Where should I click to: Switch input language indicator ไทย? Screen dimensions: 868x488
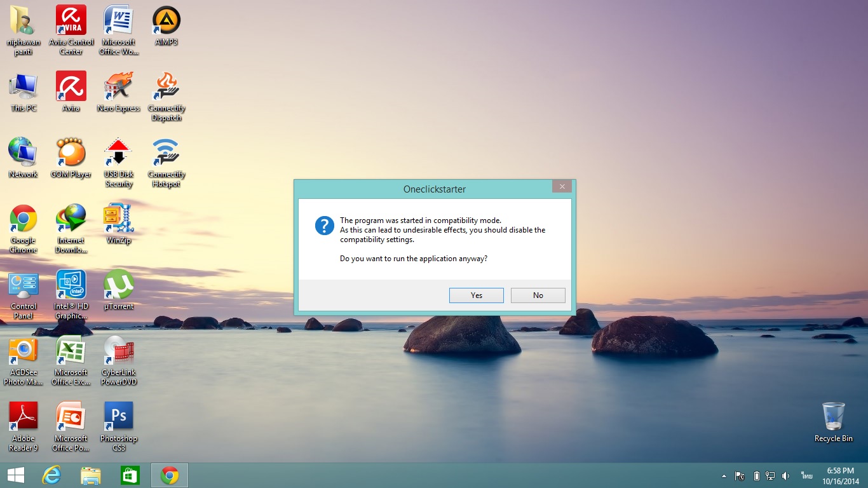click(807, 476)
